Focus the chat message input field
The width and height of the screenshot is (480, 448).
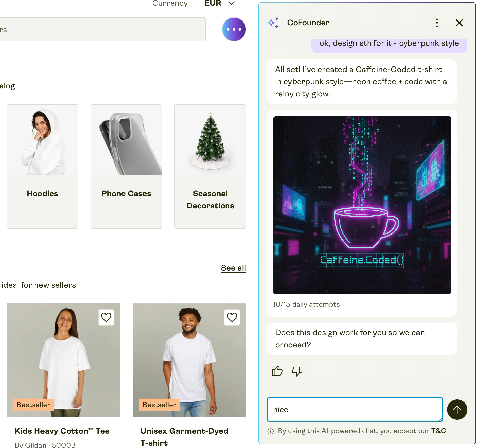point(355,410)
